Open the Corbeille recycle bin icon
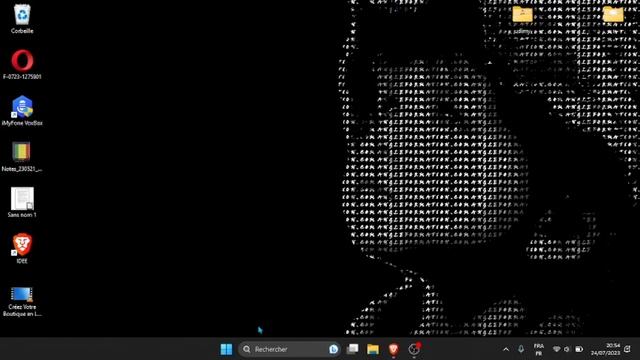The height and width of the screenshot is (360, 640). [x=22, y=18]
